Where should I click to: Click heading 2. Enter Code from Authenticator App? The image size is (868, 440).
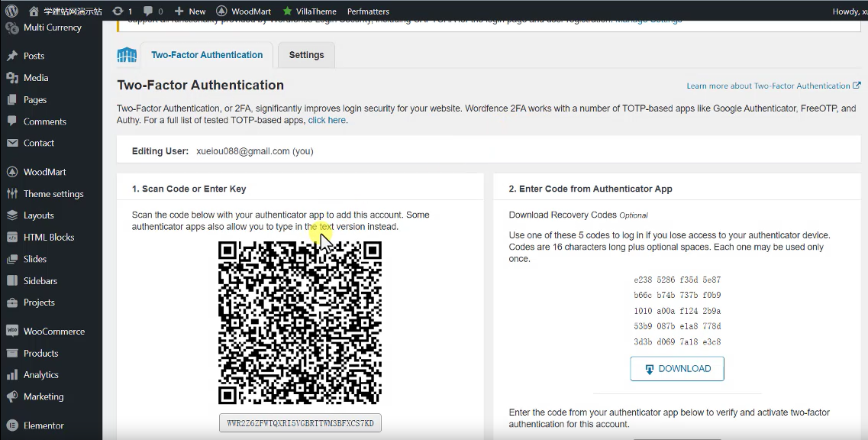click(x=590, y=189)
